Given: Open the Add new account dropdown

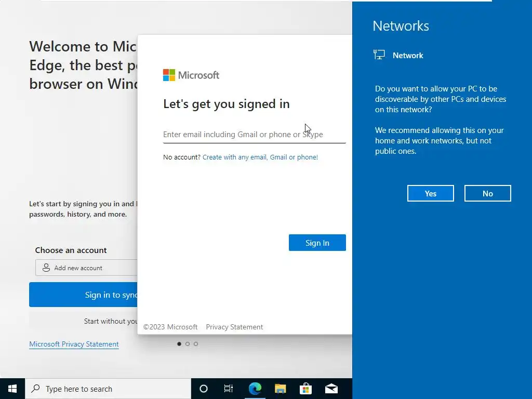Looking at the screenshot, I should point(87,268).
